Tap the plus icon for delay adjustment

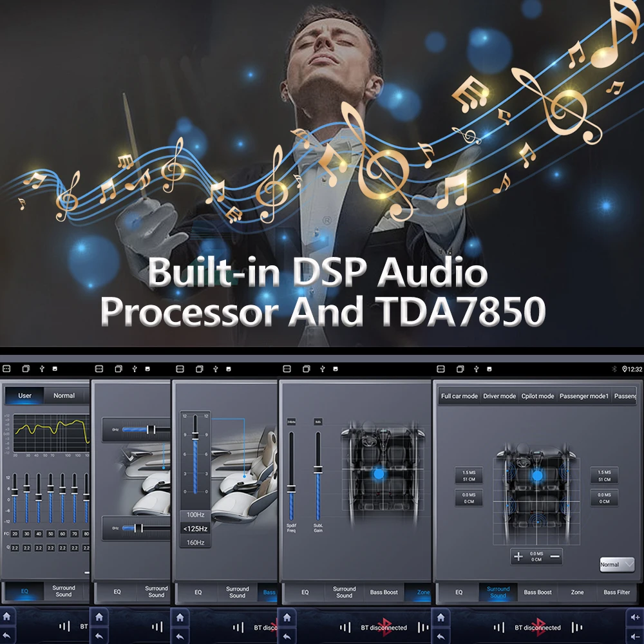point(518,556)
